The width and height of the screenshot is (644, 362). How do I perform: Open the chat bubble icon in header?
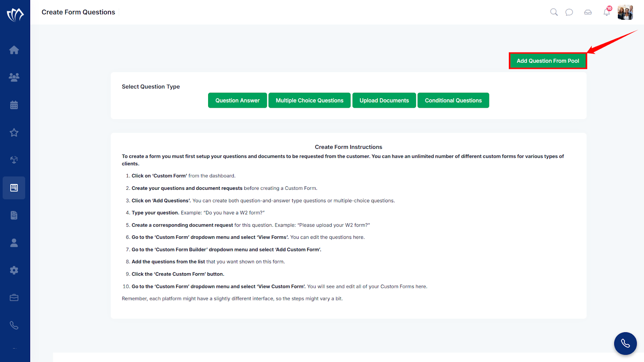(569, 12)
